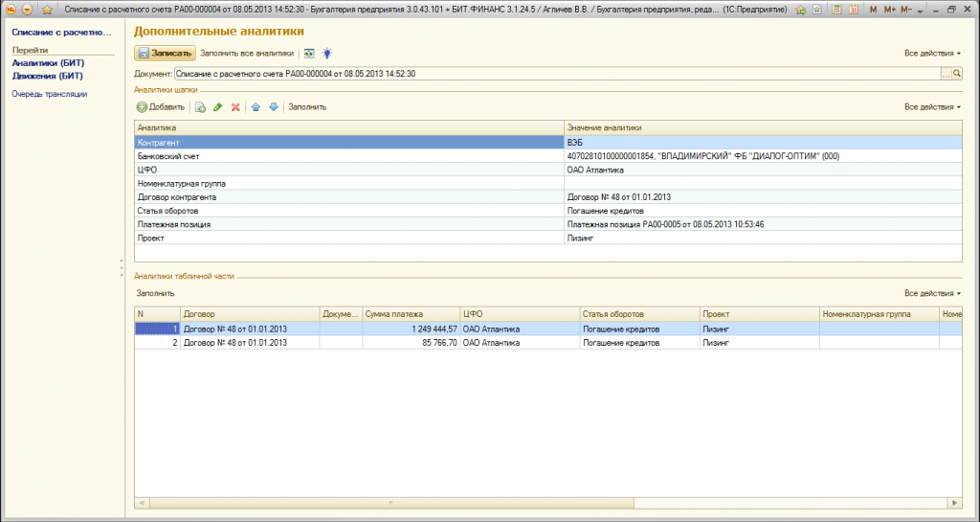The height and width of the screenshot is (522, 980).
Task: Click the 1 249 444,57 payment amount cell
Action: pos(411,329)
